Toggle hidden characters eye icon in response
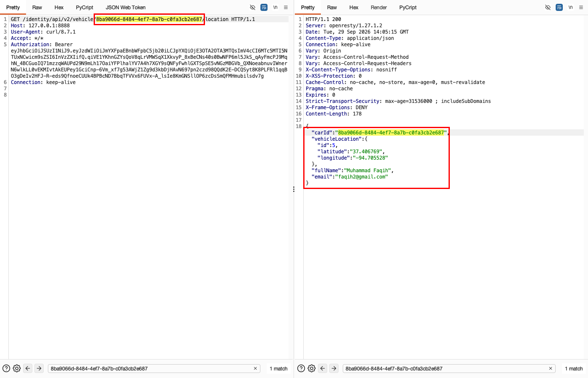This screenshot has width=588, height=378. tap(548, 8)
